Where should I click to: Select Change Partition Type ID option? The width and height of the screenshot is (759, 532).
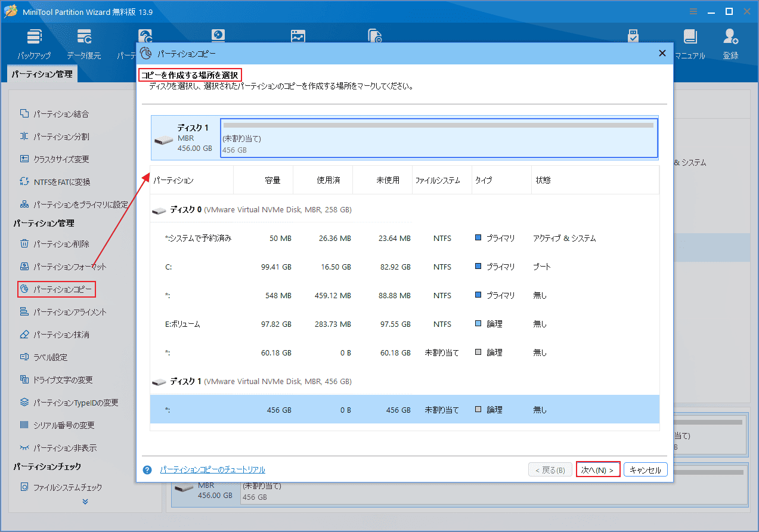click(69, 403)
